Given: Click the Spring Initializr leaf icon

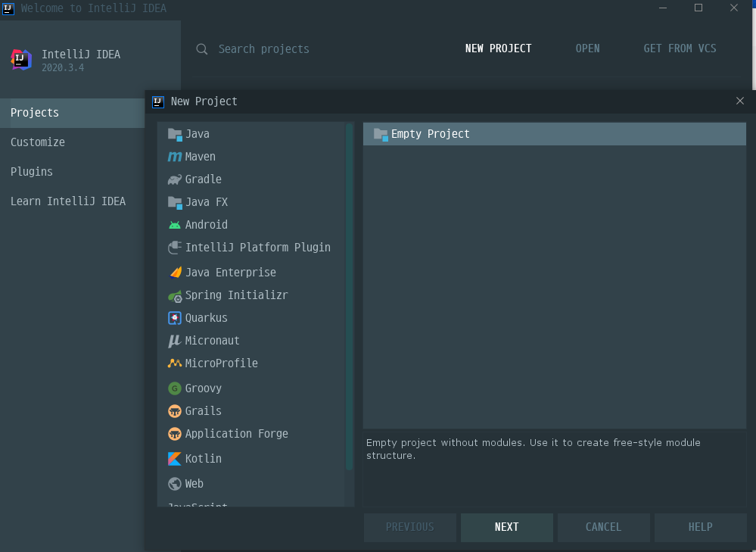Looking at the screenshot, I should pyautogui.click(x=175, y=296).
